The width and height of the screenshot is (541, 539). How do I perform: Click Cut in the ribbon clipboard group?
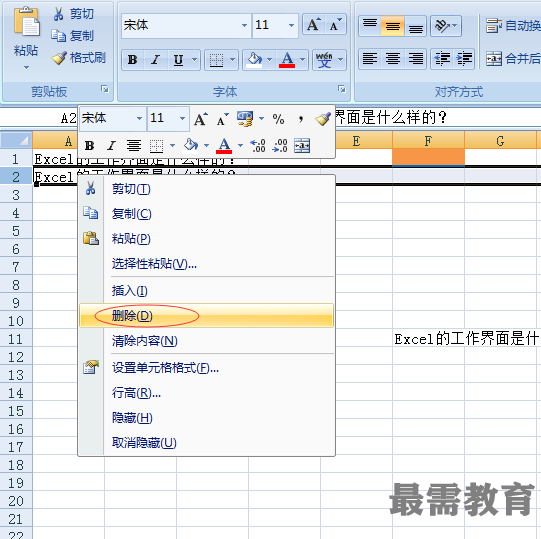pyautogui.click(x=73, y=14)
